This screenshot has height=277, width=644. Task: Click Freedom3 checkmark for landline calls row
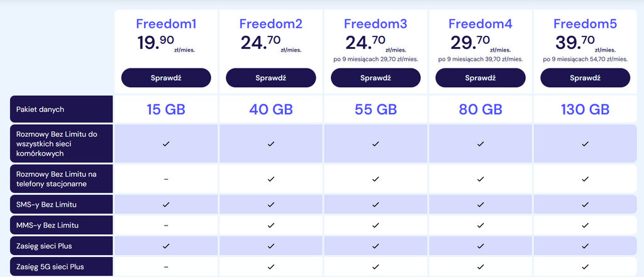(375, 179)
